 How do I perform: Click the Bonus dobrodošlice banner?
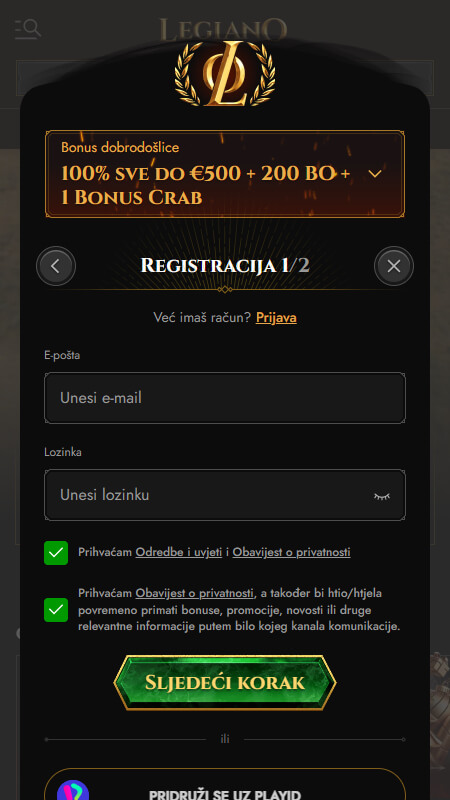coord(224,174)
